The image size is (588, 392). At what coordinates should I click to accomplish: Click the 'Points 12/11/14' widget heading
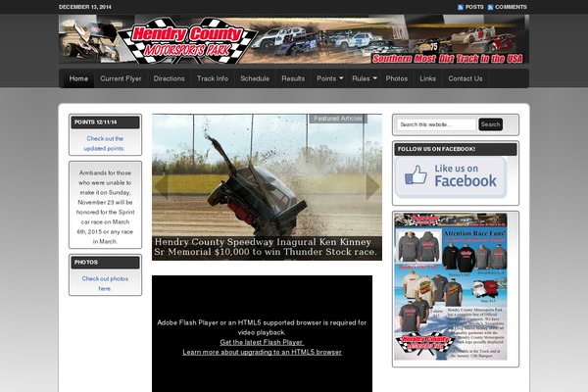106,122
